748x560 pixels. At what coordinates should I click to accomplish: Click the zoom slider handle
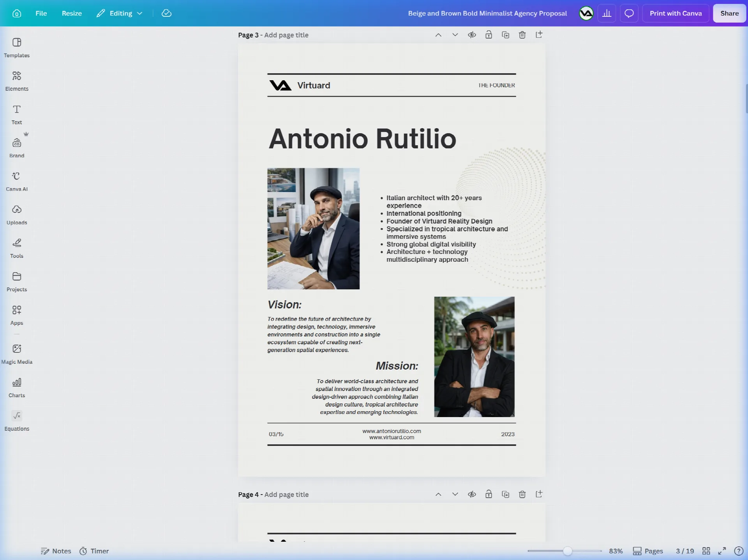point(568,551)
